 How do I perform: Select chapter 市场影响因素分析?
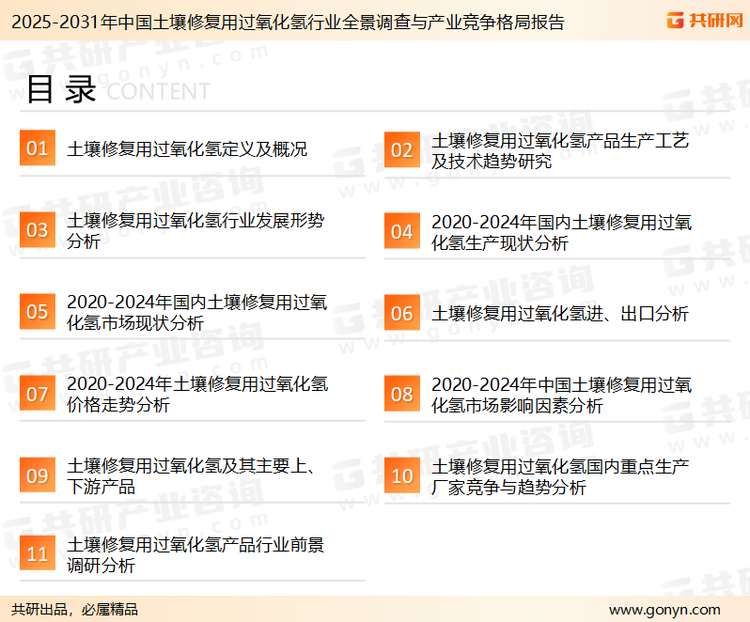[x=562, y=395]
